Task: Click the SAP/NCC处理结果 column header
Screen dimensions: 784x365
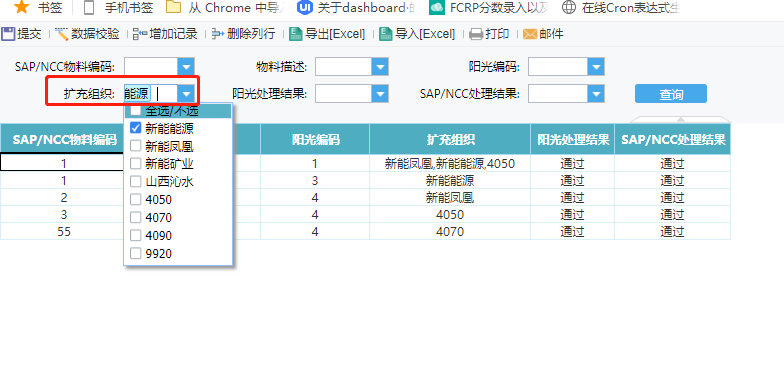Action: [x=672, y=140]
